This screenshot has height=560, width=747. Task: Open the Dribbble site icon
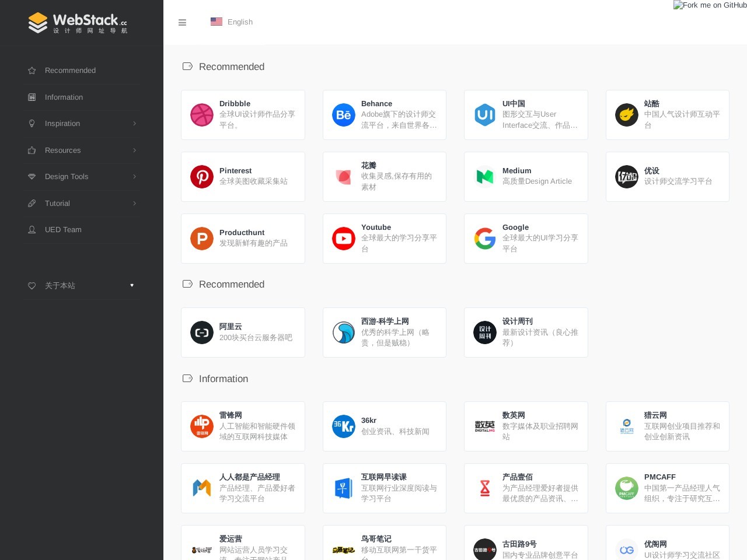point(202,115)
